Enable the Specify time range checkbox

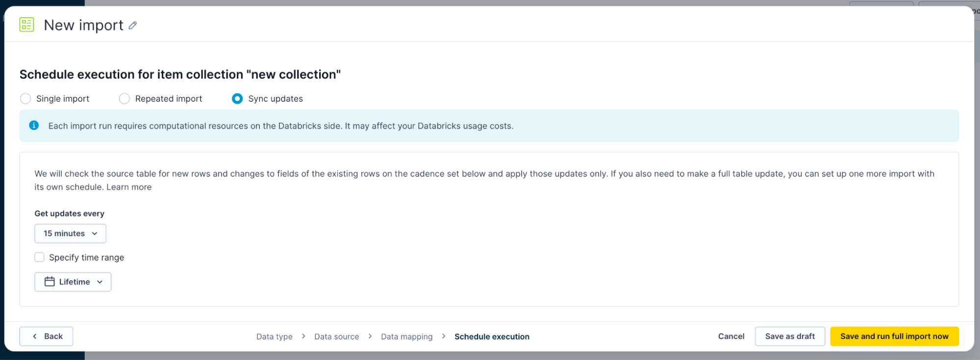39,257
